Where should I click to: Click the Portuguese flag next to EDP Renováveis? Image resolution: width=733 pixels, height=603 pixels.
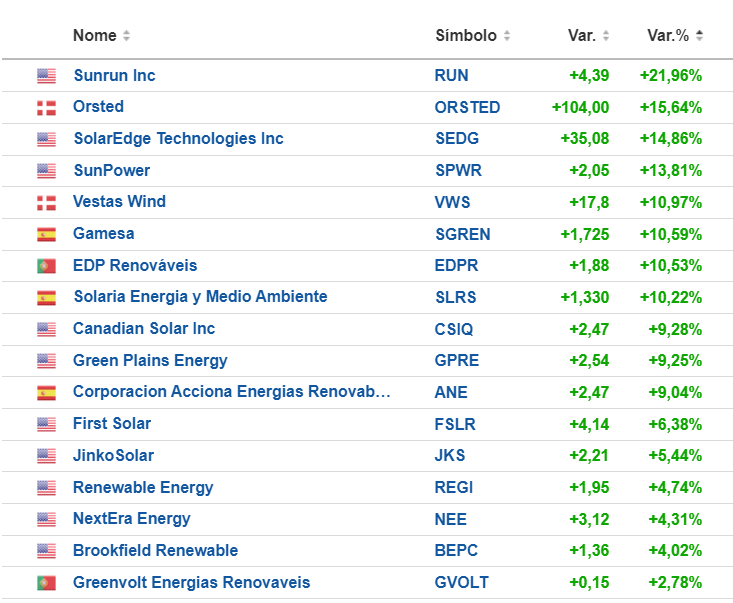(x=46, y=266)
